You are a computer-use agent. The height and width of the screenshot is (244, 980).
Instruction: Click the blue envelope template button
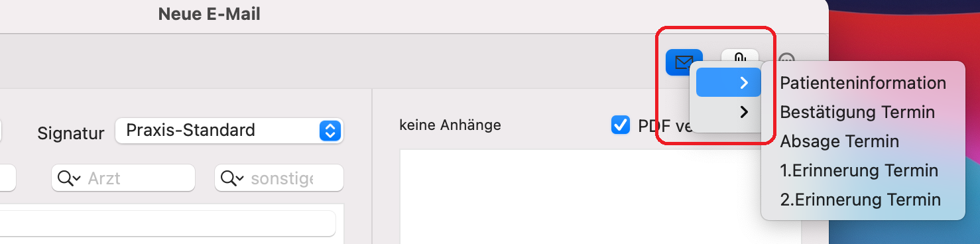pos(683,62)
